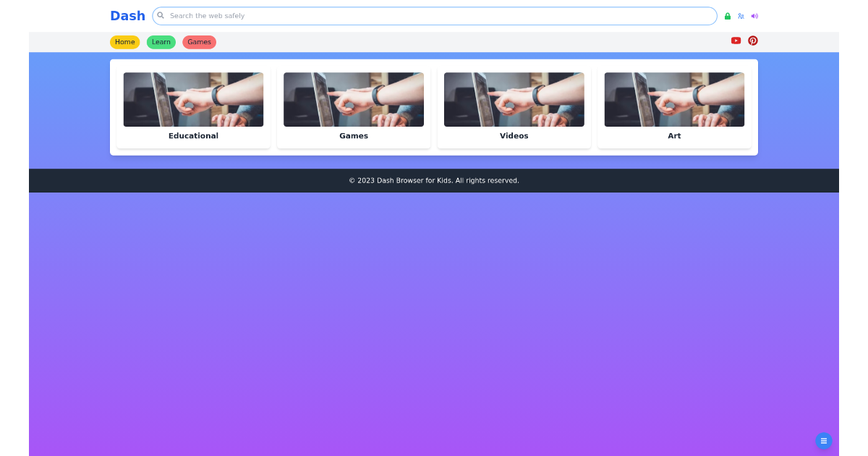Click the Games pill button
This screenshot has height=456, width=868.
point(199,42)
